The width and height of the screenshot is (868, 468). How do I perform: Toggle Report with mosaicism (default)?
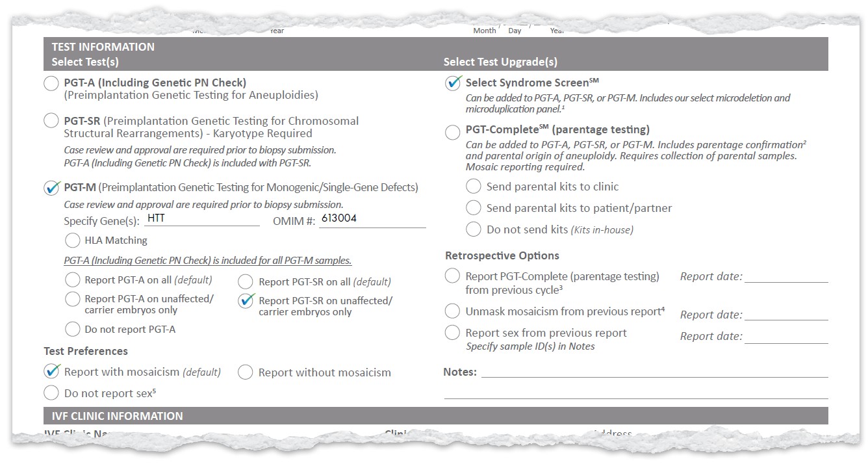tap(51, 371)
